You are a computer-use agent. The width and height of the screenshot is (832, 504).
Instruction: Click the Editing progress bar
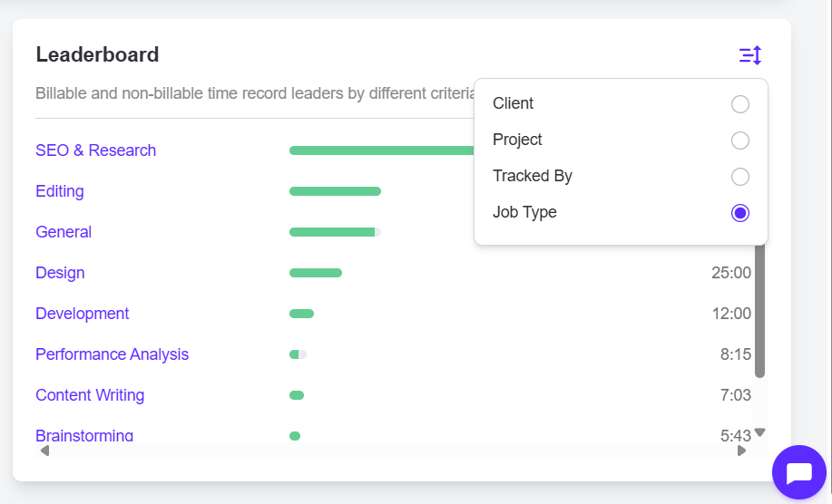(335, 191)
